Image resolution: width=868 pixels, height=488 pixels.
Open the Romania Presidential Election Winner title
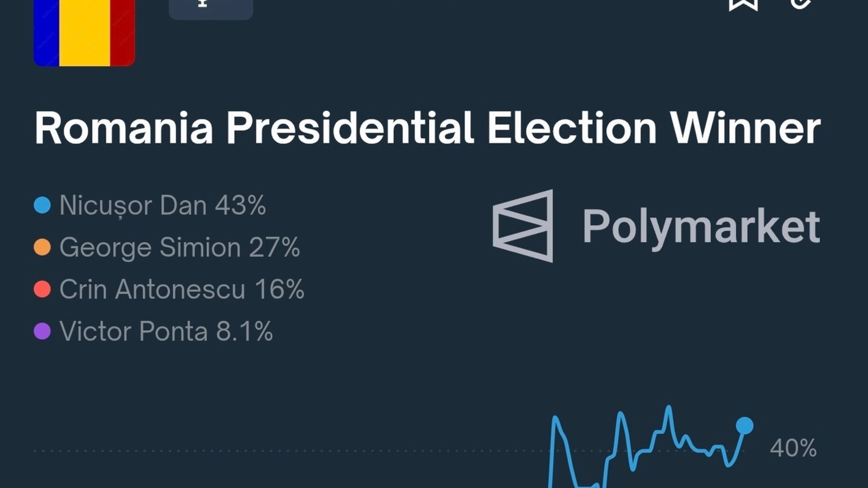coord(427,129)
